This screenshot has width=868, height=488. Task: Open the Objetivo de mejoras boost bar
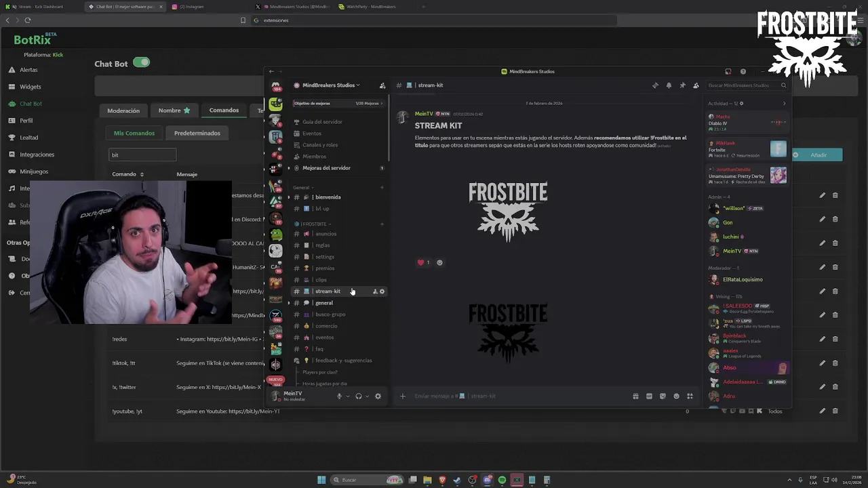pyautogui.click(x=338, y=103)
